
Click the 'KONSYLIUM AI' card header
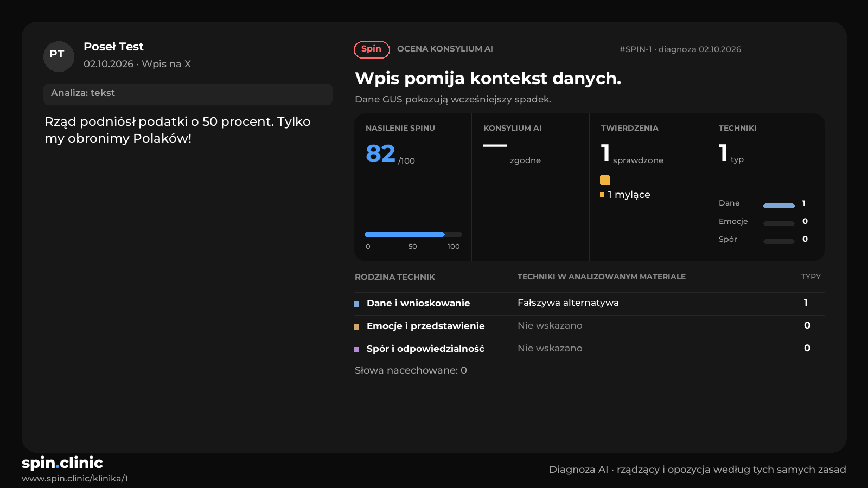pos(513,129)
